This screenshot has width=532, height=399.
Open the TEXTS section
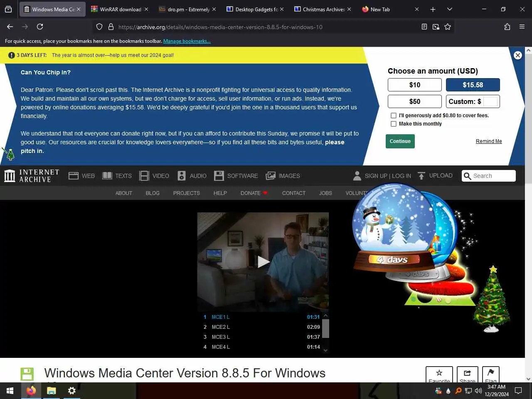coord(117,176)
